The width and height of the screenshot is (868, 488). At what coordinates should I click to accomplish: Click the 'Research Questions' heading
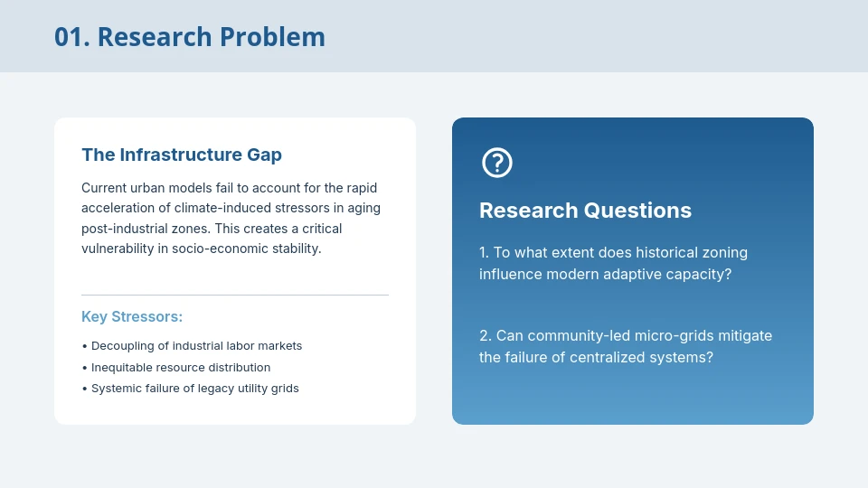pyautogui.click(x=585, y=211)
